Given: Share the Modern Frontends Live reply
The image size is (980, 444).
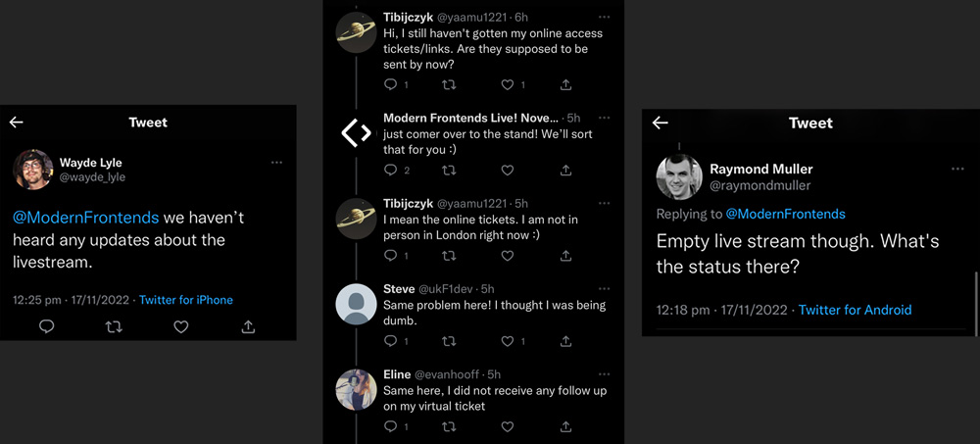Looking at the screenshot, I should [x=565, y=171].
